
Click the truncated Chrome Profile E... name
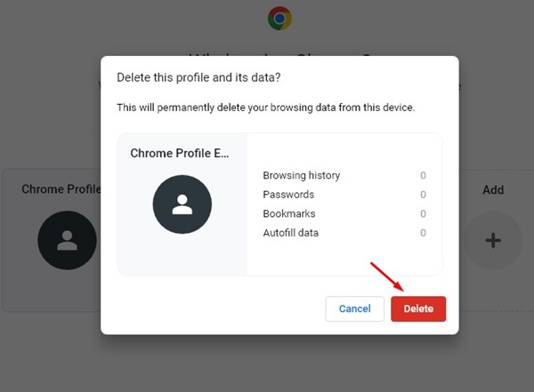[x=180, y=153]
